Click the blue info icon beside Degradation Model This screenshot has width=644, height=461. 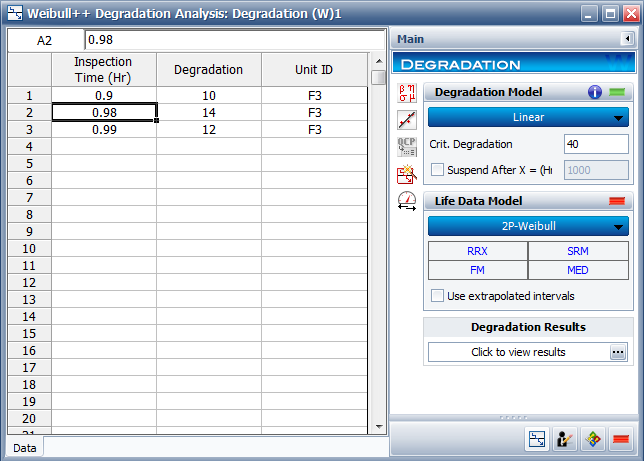[594, 92]
